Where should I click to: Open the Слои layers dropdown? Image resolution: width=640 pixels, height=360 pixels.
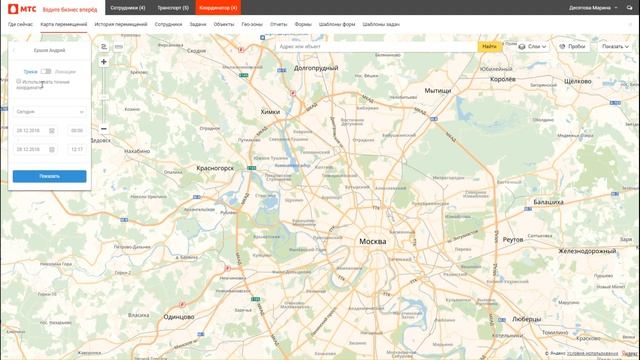click(532, 47)
